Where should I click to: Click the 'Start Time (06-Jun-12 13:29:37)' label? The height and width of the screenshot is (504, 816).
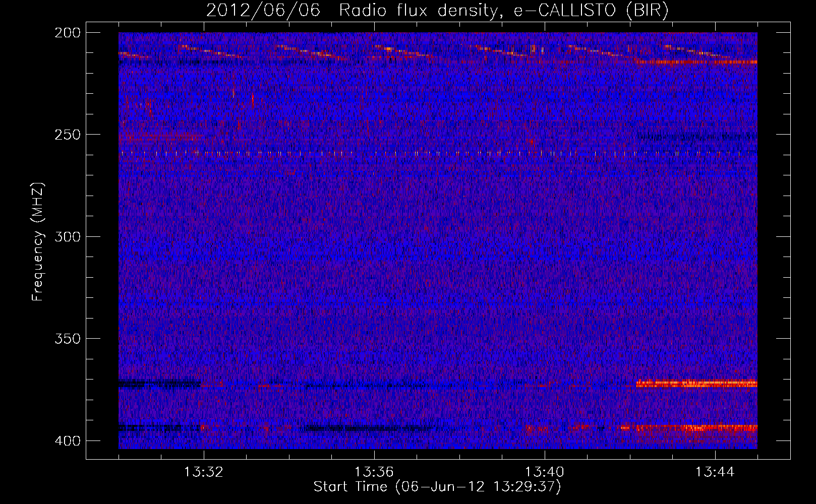[437, 487]
